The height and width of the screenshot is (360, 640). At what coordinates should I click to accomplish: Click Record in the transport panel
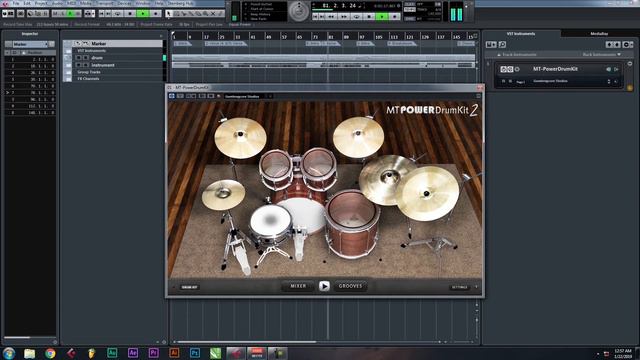tap(395, 17)
